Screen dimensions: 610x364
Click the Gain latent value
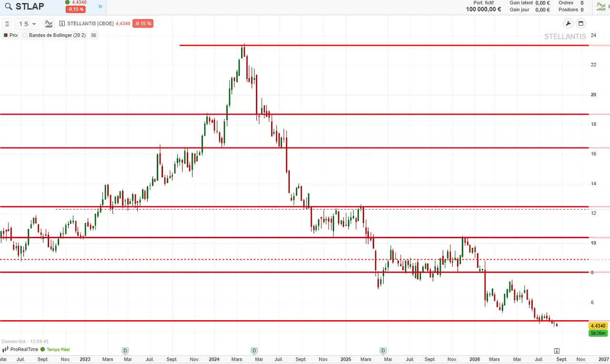point(543,3)
